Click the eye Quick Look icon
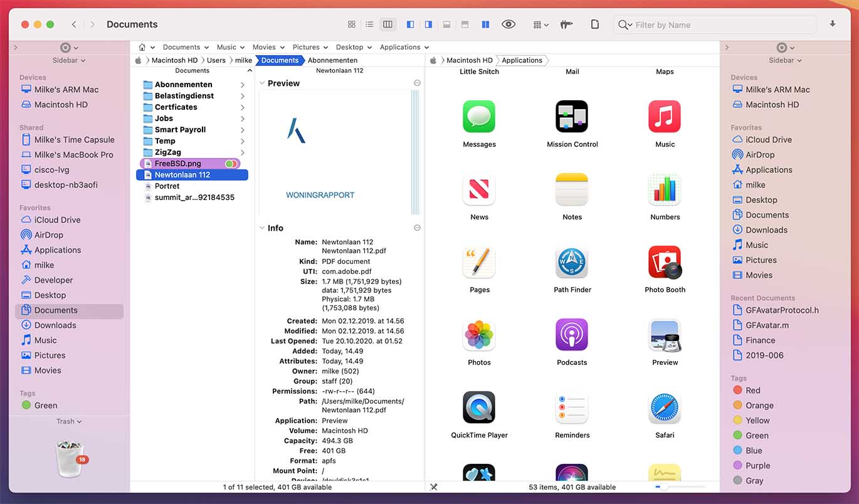This screenshot has width=859, height=504. [509, 24]
